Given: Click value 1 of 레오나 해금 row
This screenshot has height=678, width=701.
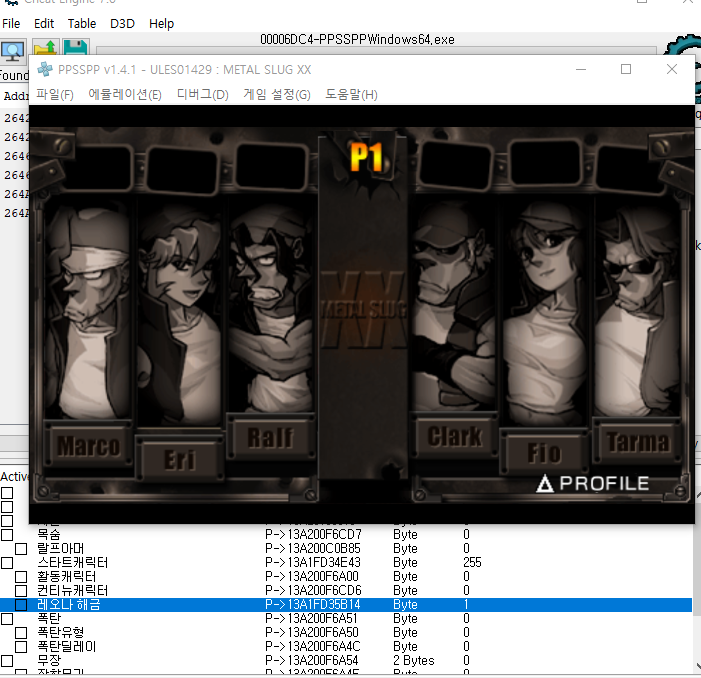Looking at the screenshot, I should click(466, 605).
